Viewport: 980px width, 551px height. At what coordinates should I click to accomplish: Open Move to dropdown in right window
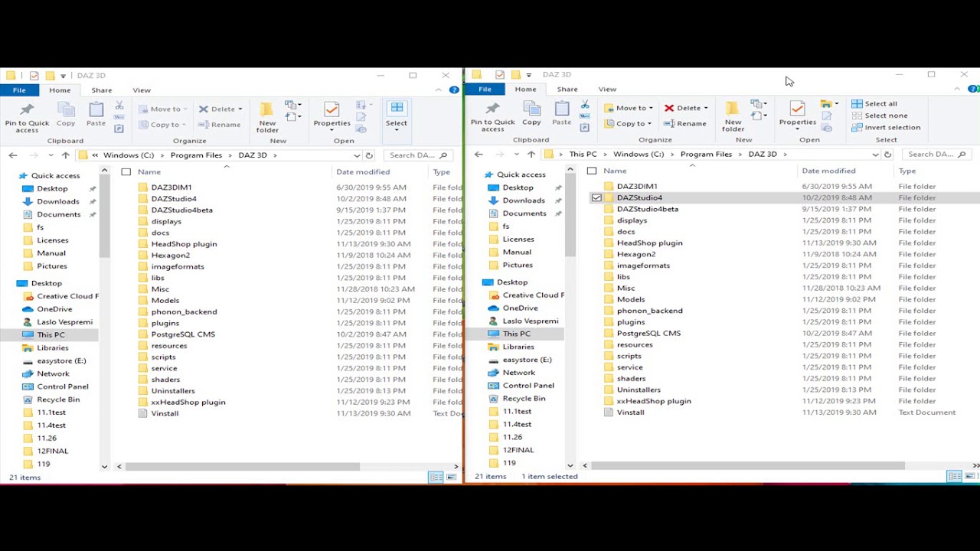629,108
